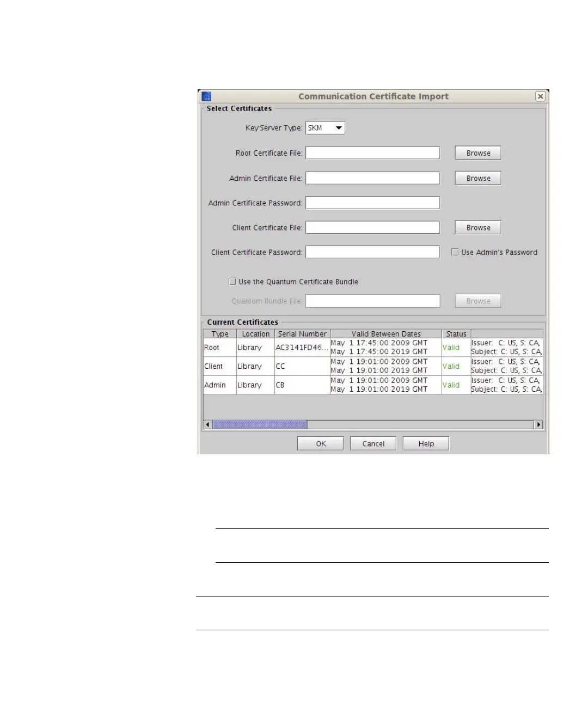This screenshot has width=588, height=706.
Task: Click serial number CC cell
Action: [302, 366]
